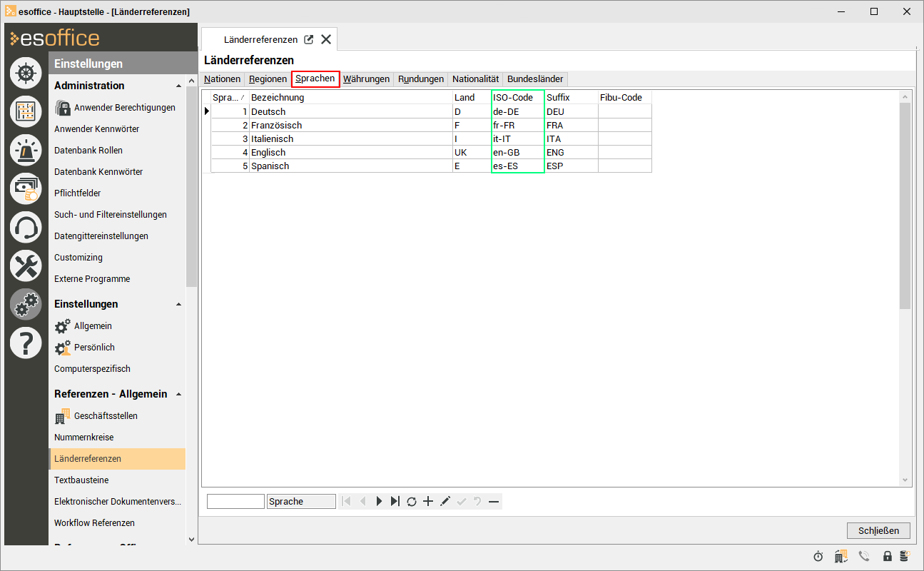Open Nummernkreise in the sidebar

pos(84,438)
